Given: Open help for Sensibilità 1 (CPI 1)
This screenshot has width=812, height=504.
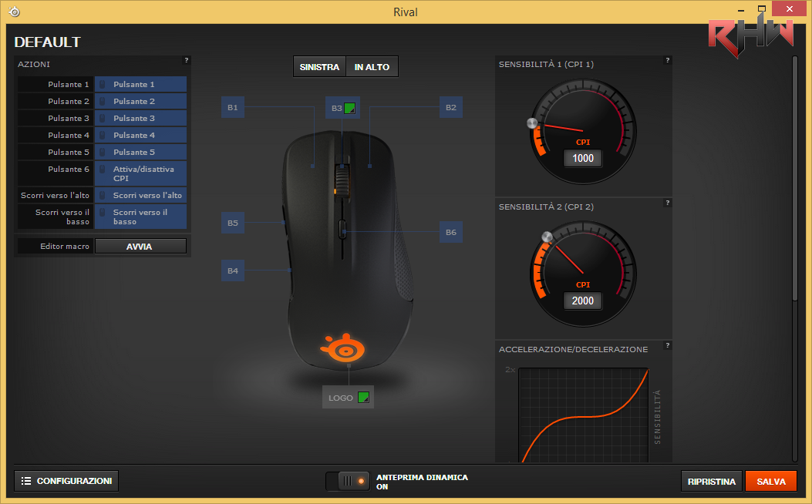Looking at the screenshot, I should (668, 61).
